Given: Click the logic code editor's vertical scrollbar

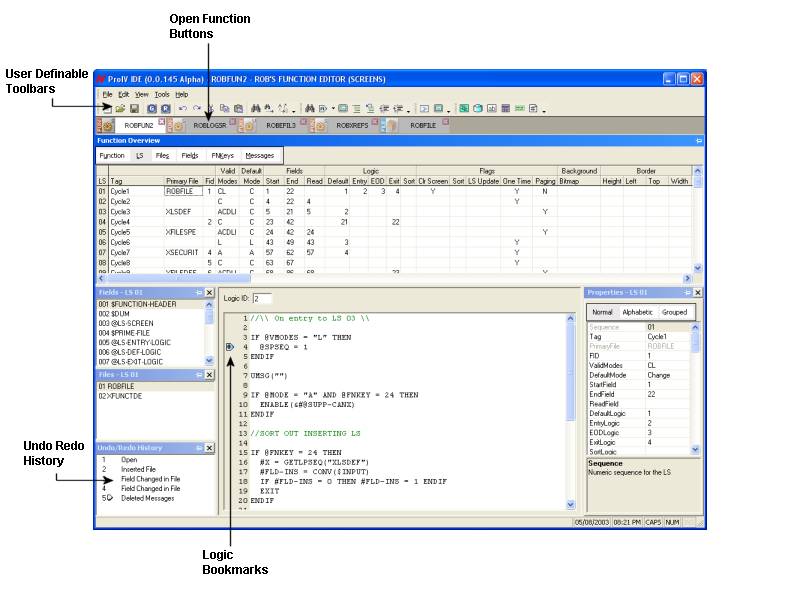Looking at the screenshot, I should click(570, 411).
